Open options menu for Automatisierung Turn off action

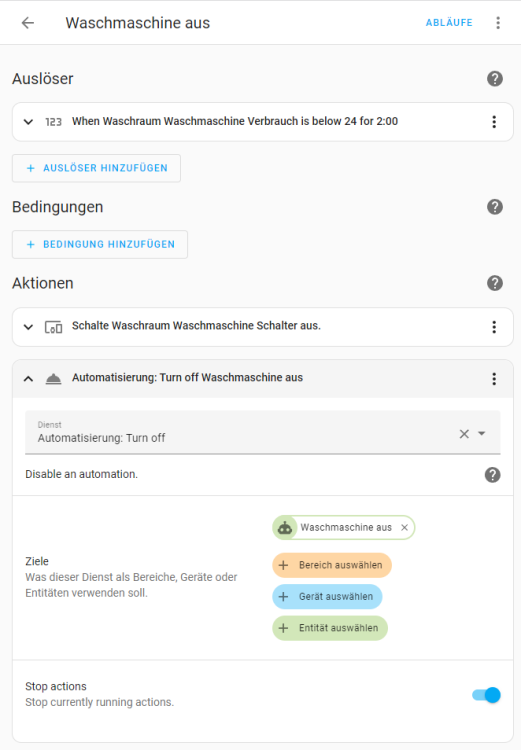(x=494, y=379)
